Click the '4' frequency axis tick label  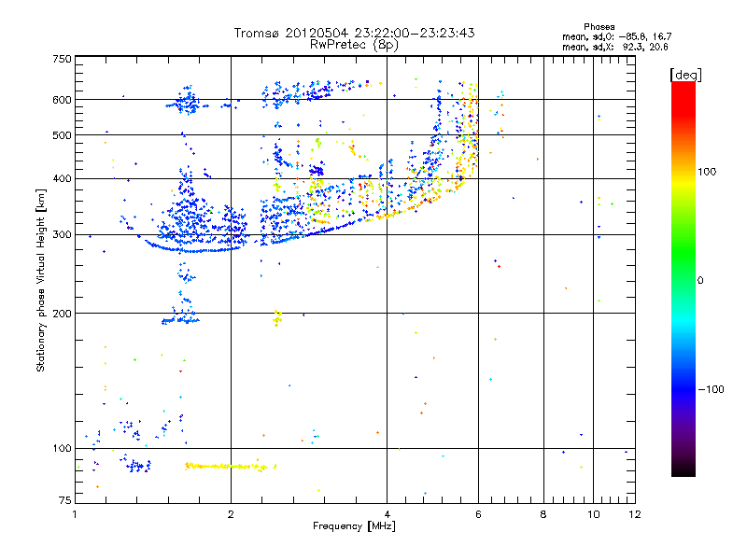[387, 514]
